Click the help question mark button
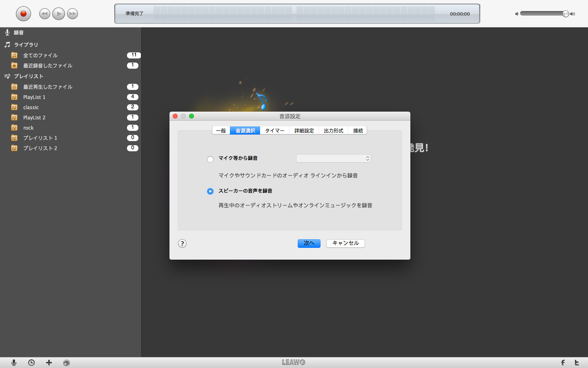588x368 pixels. tap(182, 244)
